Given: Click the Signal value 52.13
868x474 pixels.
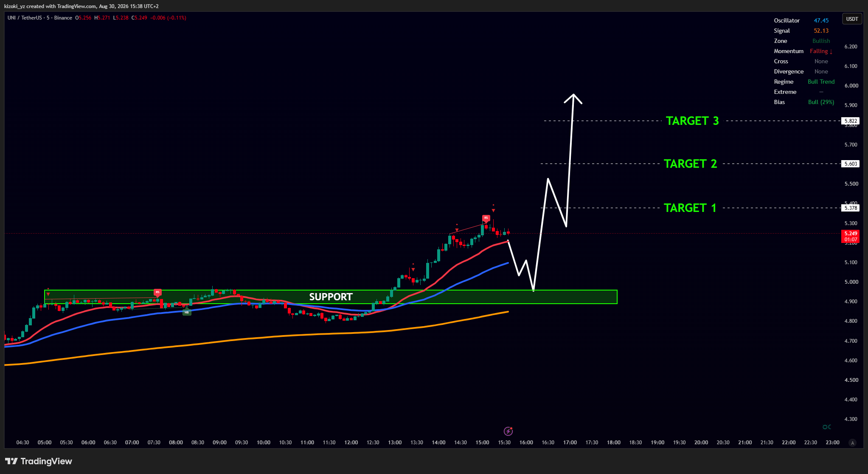Looking at the screenshot, I should (x=821, y=31).
